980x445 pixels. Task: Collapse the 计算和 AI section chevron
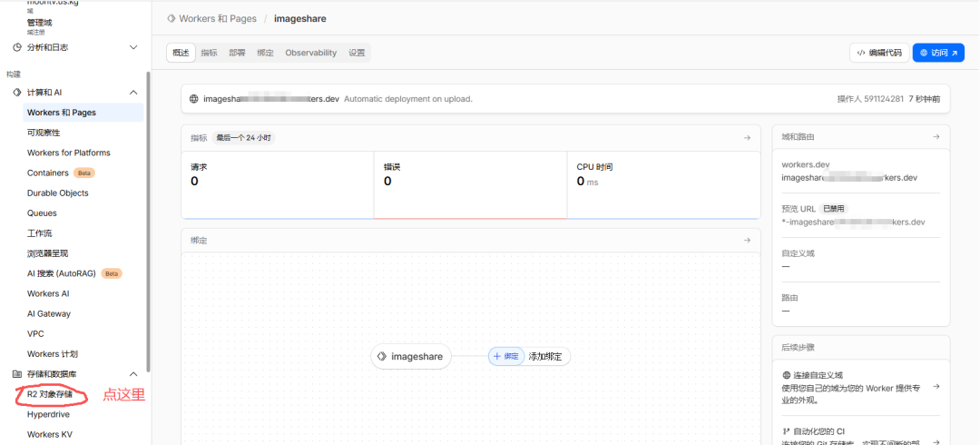133,93
